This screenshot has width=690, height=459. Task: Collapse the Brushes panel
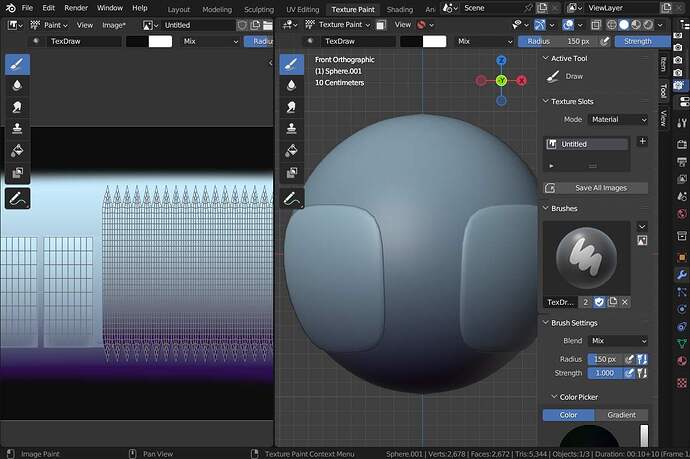(546, 208)
